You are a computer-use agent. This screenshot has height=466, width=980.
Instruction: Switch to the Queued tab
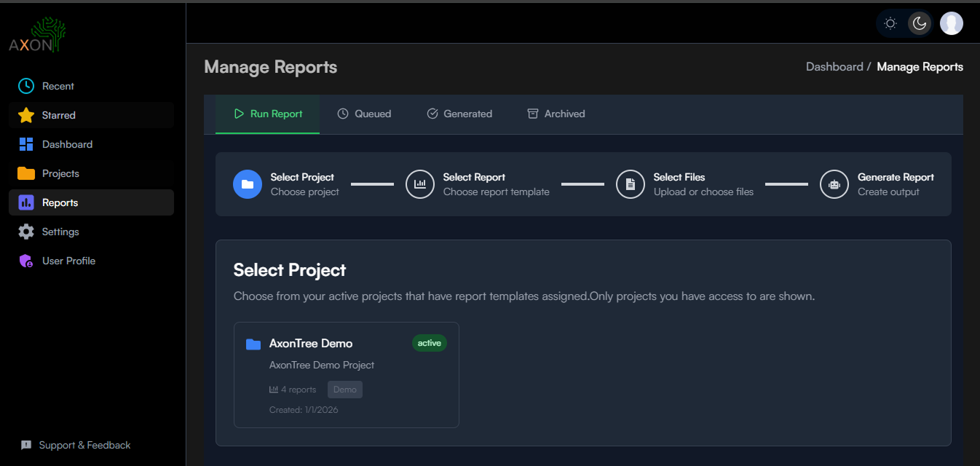[364, 114]
